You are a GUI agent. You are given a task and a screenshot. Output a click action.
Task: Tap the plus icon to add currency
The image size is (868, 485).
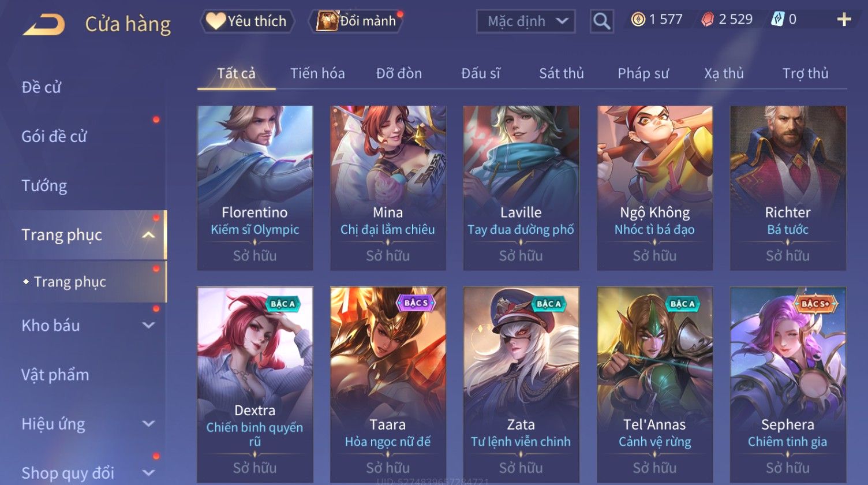(x=844, y=20)
